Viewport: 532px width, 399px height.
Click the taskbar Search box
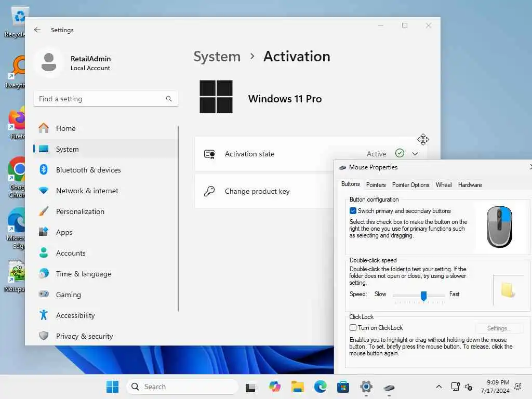click(182, 387)
